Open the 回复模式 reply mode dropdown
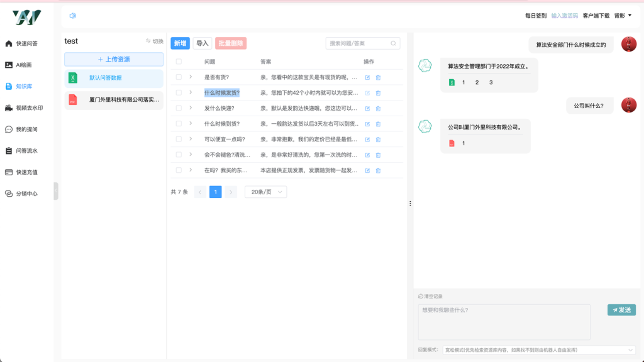Image resolution: width=644 pixels, height=362 pixels. (x=539, y=350)
